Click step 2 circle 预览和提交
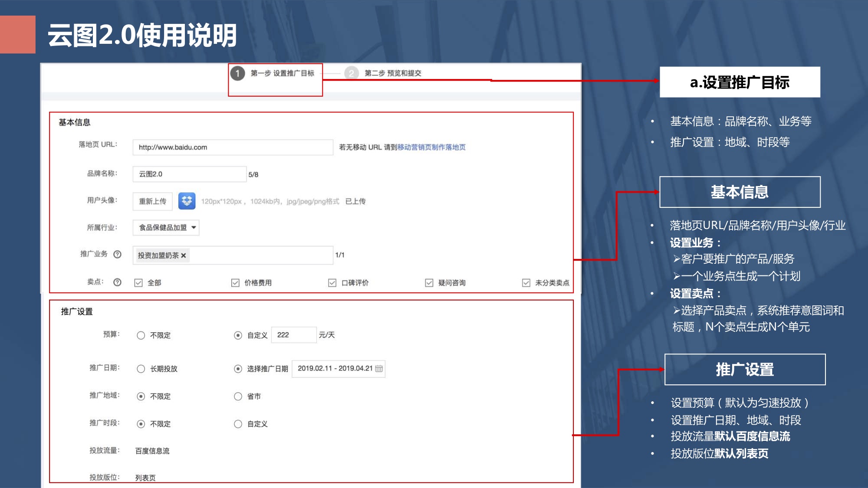Image resolution: width=868 pixels, height=488 pixels. [351, 73]
